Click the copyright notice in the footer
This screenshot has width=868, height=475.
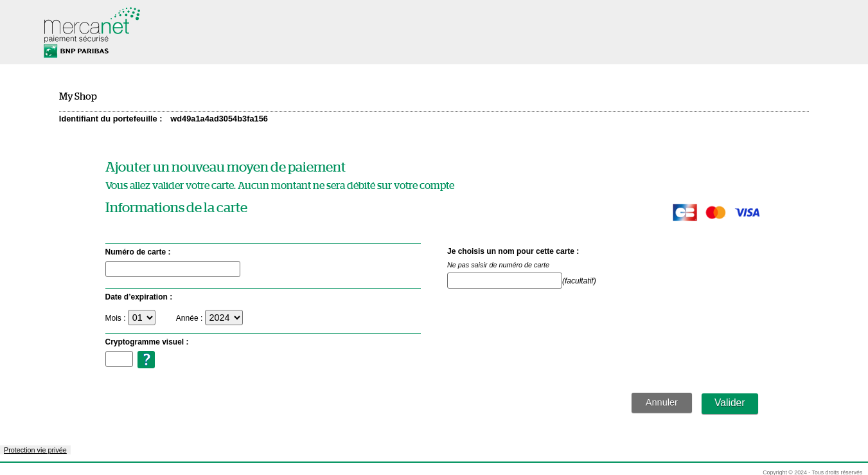coord(812,472)
